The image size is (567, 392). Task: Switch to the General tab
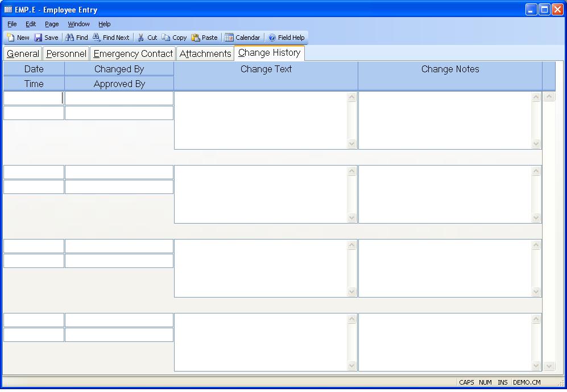click(x=23, y=54)
